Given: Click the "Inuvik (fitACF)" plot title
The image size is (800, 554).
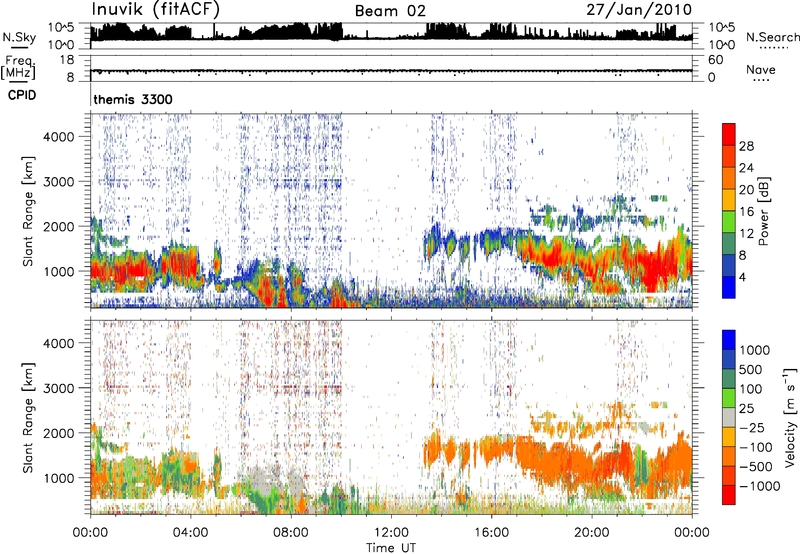Looking at the screenshot, I should tap(156, 10).
